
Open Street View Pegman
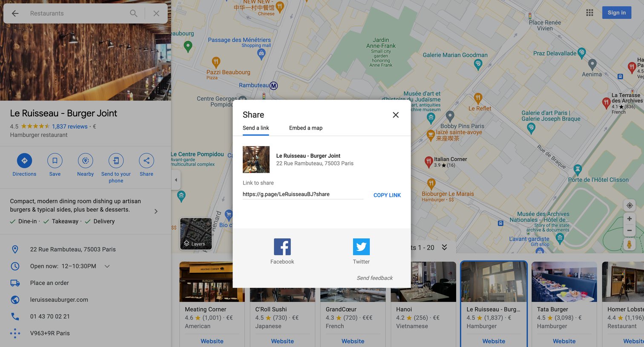coord(629,244)
